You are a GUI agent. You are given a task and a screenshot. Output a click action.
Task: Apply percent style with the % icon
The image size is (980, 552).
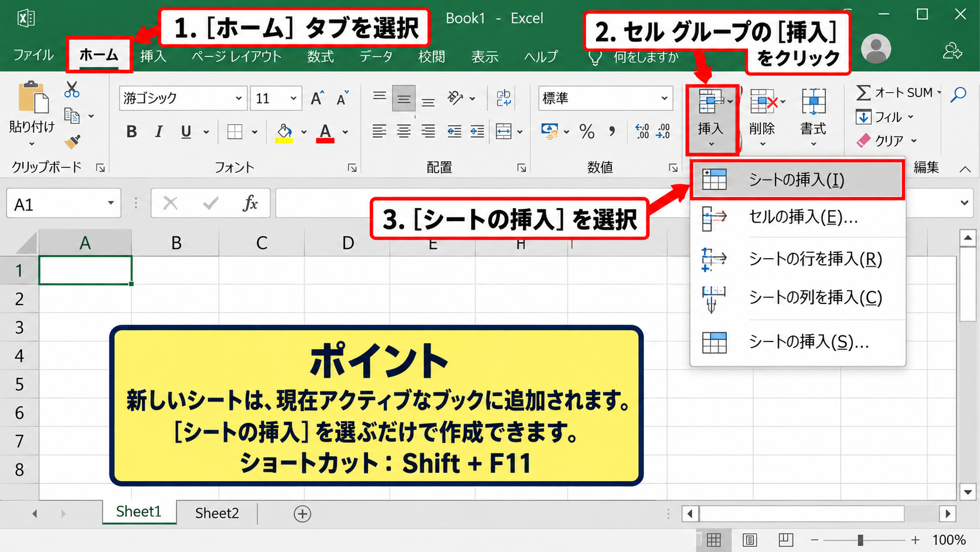coord(587,131)
